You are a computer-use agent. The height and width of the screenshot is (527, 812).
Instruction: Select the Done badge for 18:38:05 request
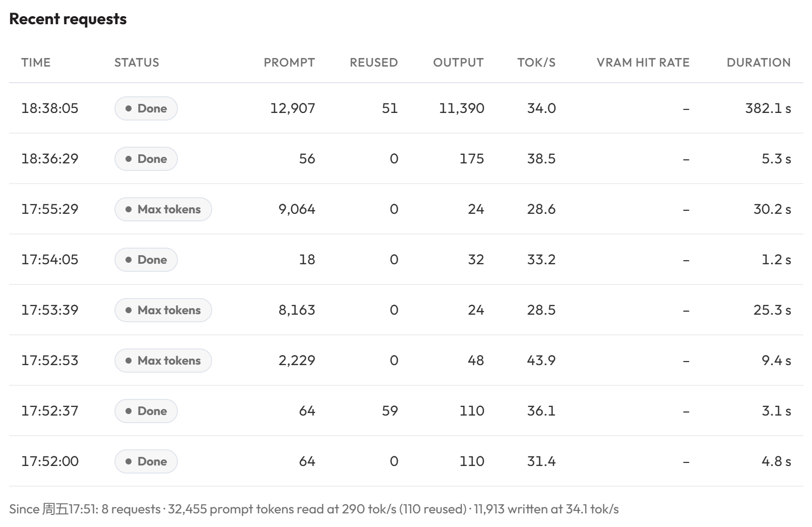[146, 108]
